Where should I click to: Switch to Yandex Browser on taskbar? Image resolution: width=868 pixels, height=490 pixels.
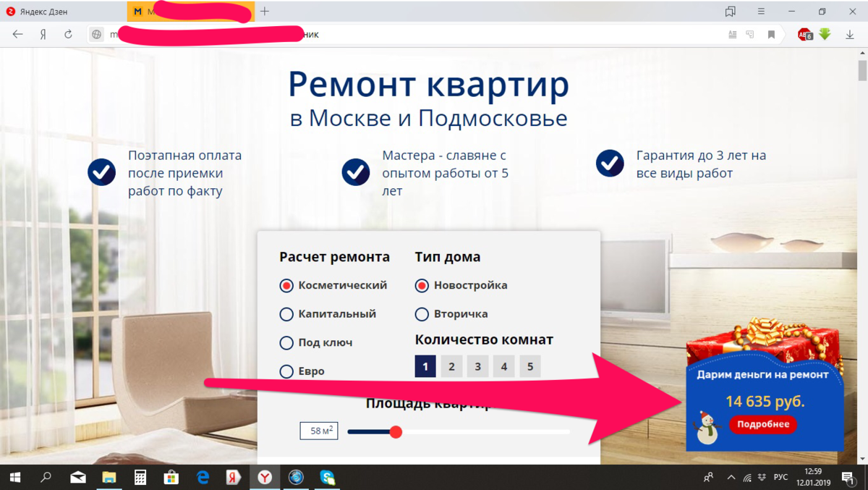265,478
